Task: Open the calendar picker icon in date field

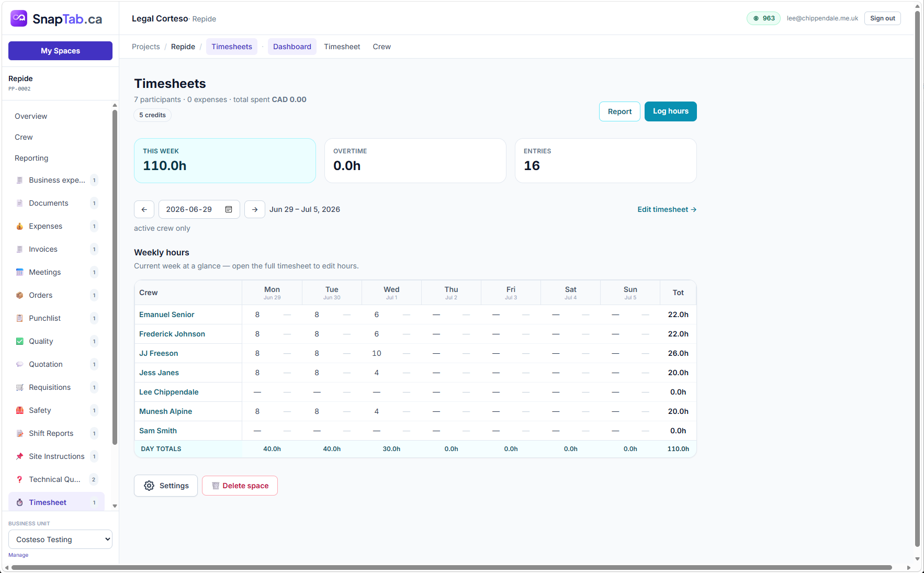Action: point(229,209)
